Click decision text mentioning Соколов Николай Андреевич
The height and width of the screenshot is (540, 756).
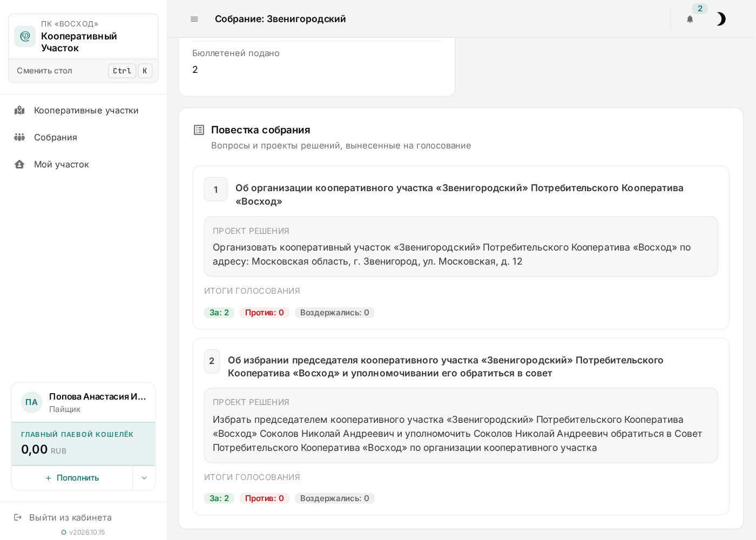pyautogui.click(x=457, y=434)
